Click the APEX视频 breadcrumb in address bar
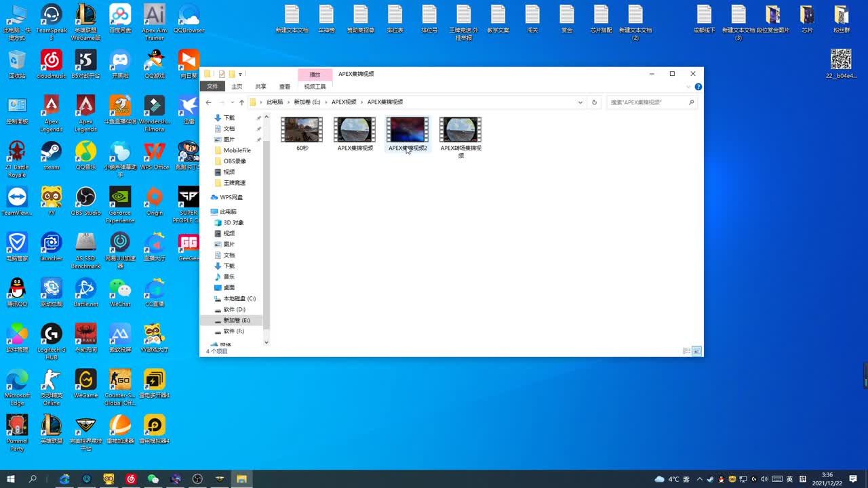 click(x=344, y=102)
